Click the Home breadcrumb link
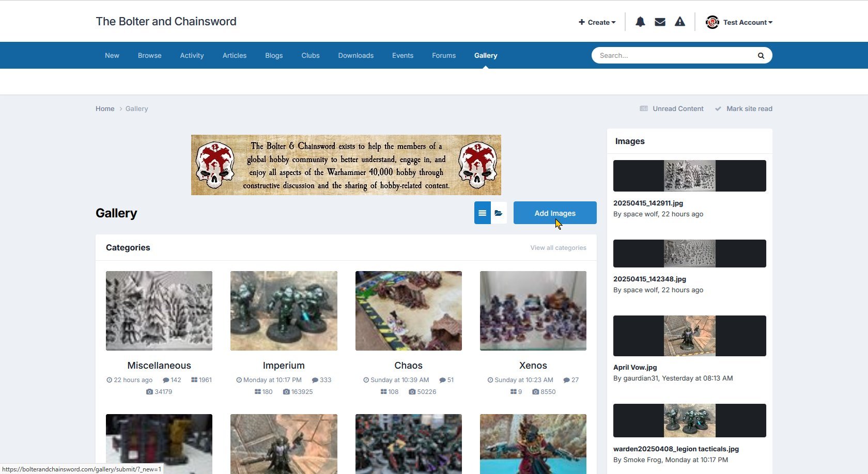 (105, 108)
